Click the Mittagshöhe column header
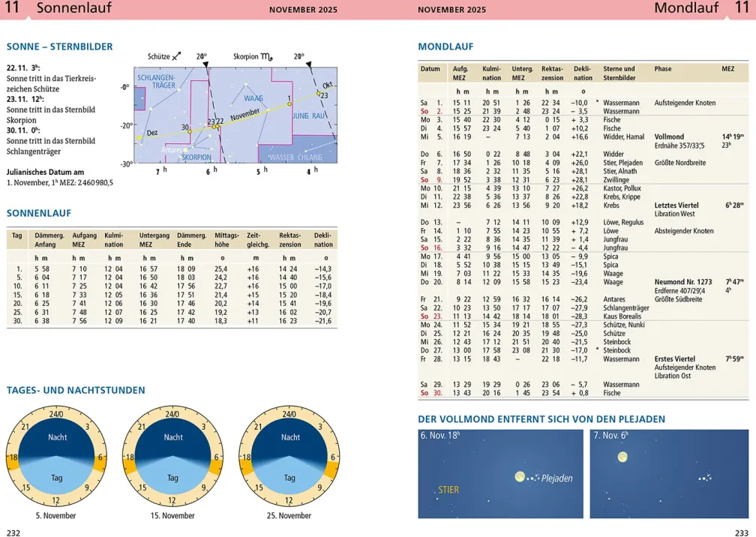756x537 pixels. tap(226, 240)
